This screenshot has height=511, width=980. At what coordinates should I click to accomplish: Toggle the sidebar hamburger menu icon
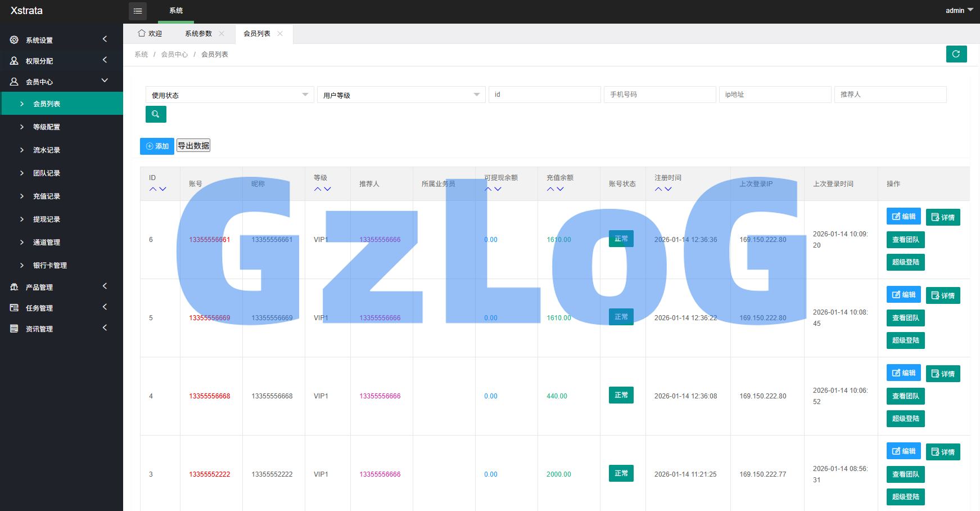pos(138,11)
